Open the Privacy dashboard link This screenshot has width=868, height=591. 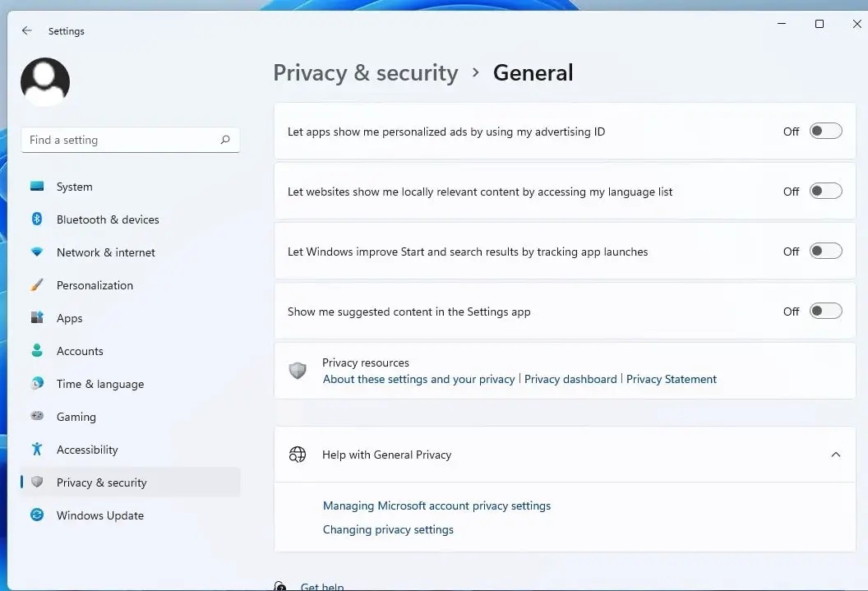point(570,379)
